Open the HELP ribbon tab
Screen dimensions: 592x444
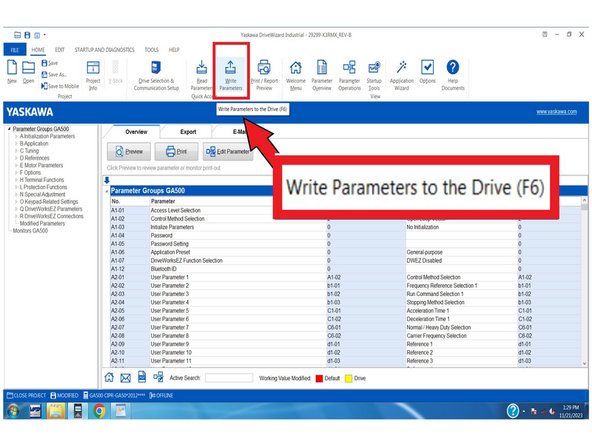(174, 50)
